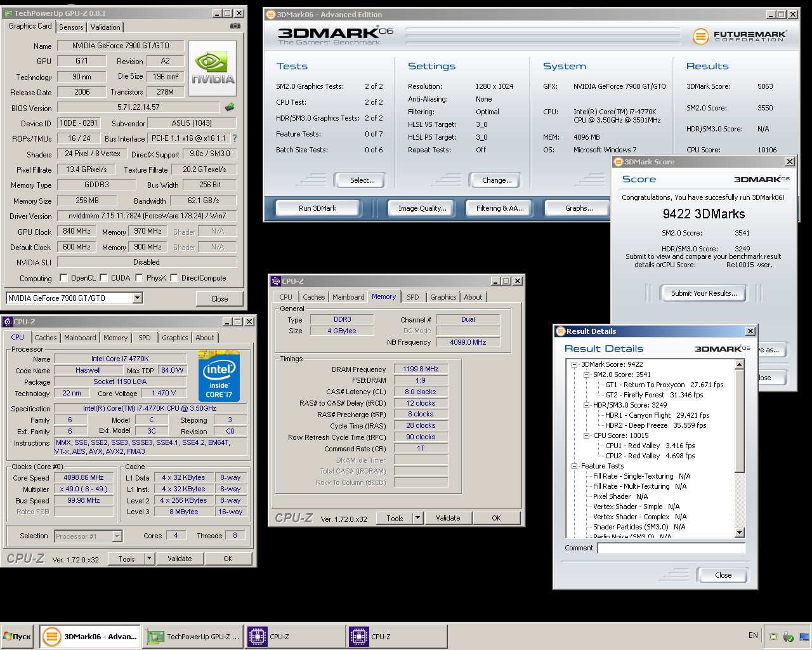This screenshot has width=812, height=650.
Task: Click the Comment input field
Action: tap(671, 548)
